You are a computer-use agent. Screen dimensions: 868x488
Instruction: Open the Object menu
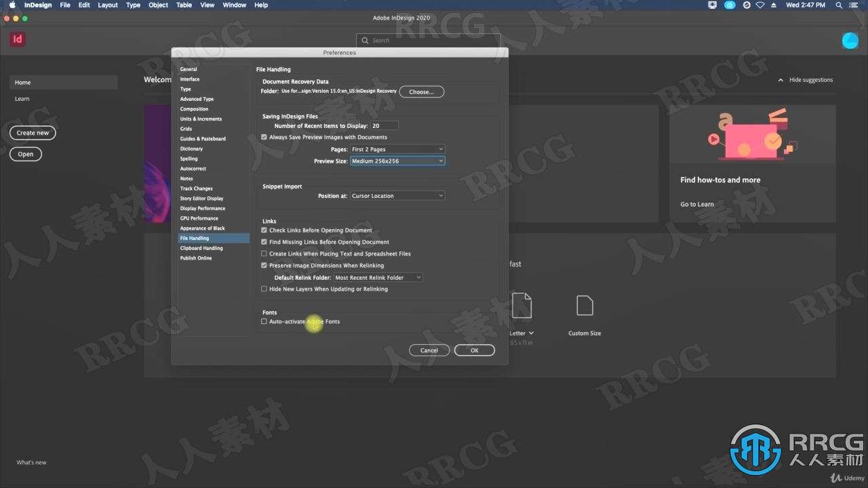coord(159,5)
